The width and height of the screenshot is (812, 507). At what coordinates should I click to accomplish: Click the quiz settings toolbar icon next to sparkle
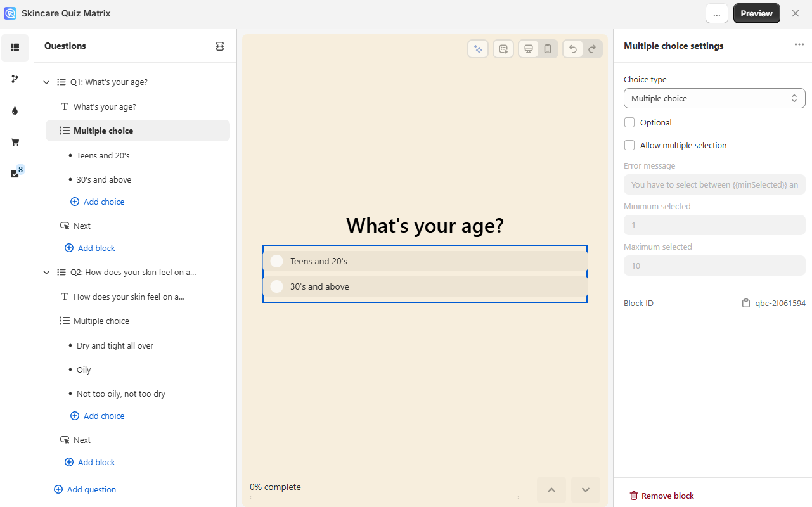[x=503, y=49]
